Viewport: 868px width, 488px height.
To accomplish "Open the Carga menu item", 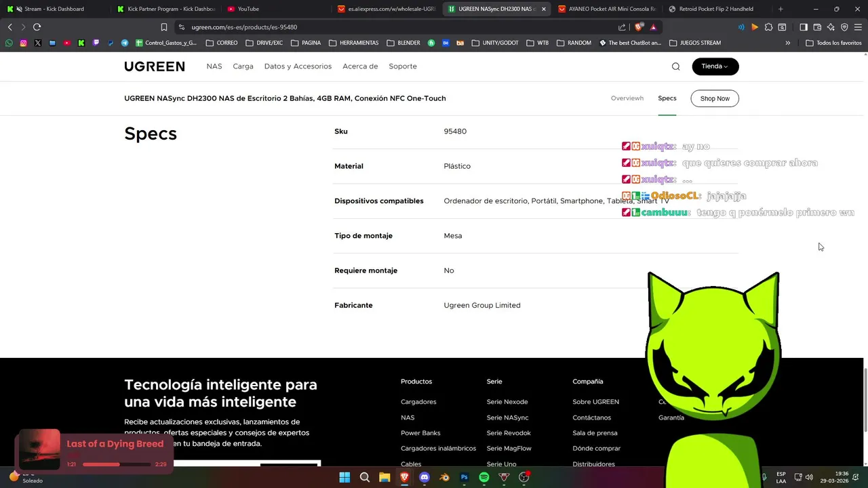I will (243, 66).
